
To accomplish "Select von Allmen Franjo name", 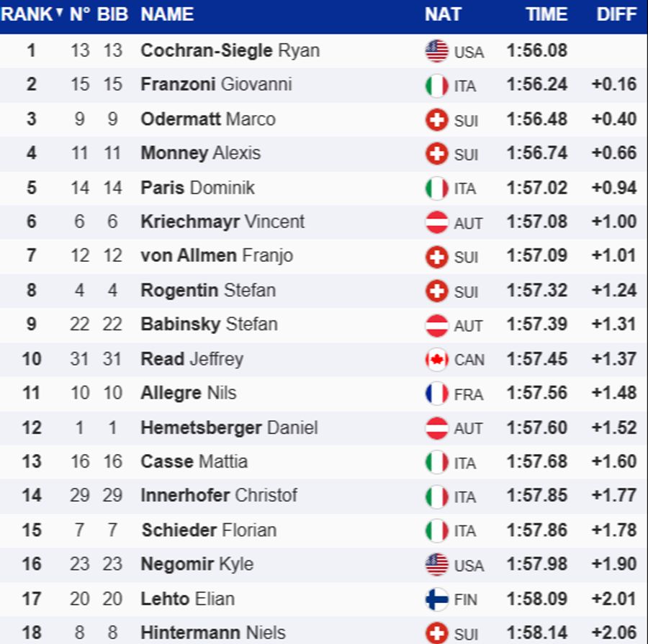I will pyautogui.click(x=217, y=255).
